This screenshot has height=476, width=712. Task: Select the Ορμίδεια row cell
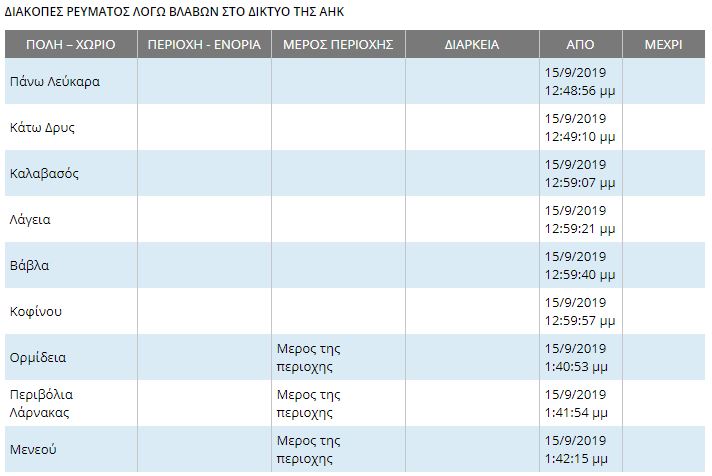38,357
